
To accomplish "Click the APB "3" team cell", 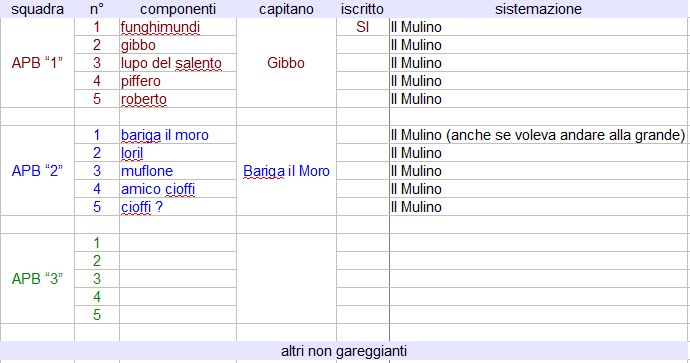I will tap(37, 279).
